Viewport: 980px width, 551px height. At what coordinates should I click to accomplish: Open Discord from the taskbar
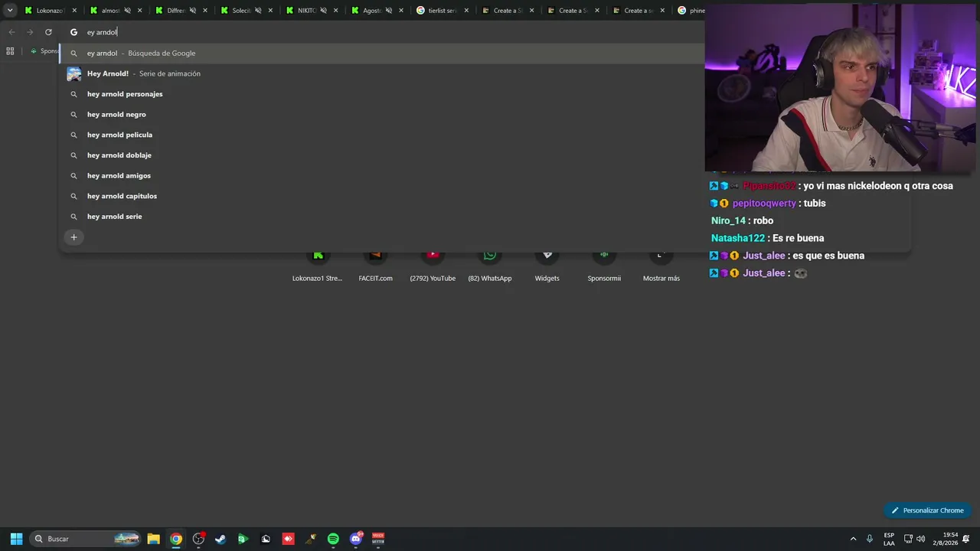[356, 539]
